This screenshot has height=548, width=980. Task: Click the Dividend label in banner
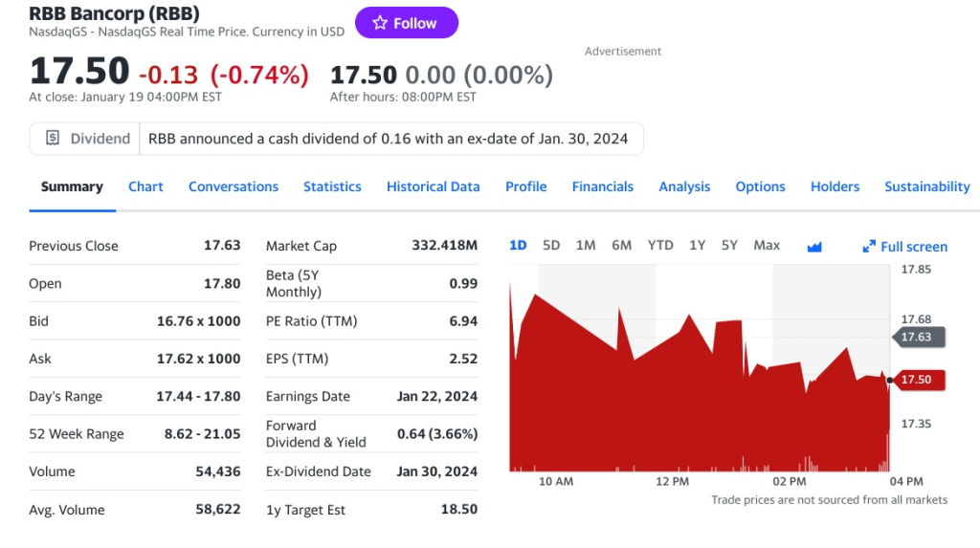click(x=100, y=139)
